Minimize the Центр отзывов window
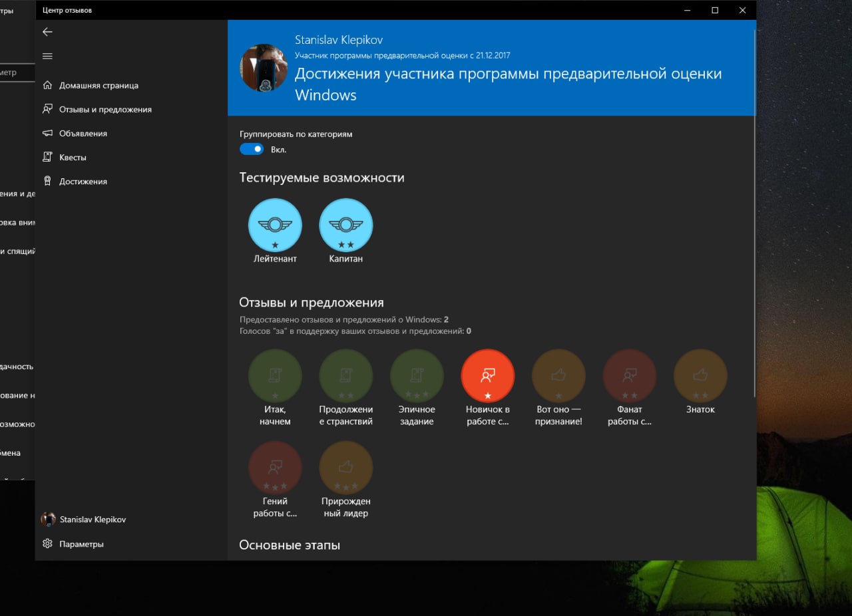The height and width of the screenshot is (616, 852). 686,10
